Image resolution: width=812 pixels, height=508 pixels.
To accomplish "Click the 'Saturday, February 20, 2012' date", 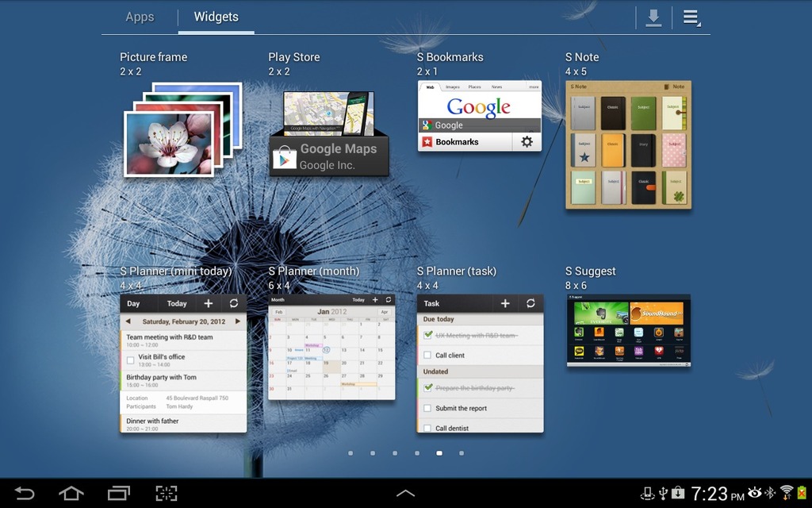I will click(x=184, y=321).
